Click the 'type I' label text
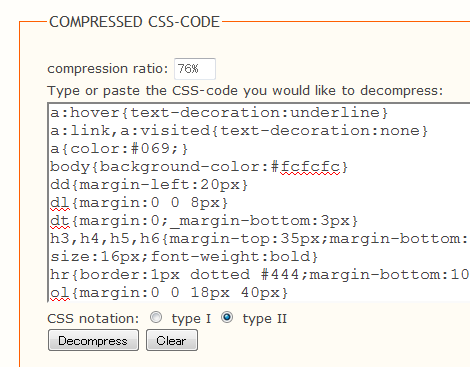This screenshot has width=470, height=367. pyautogui.click(x=191, y=319)
